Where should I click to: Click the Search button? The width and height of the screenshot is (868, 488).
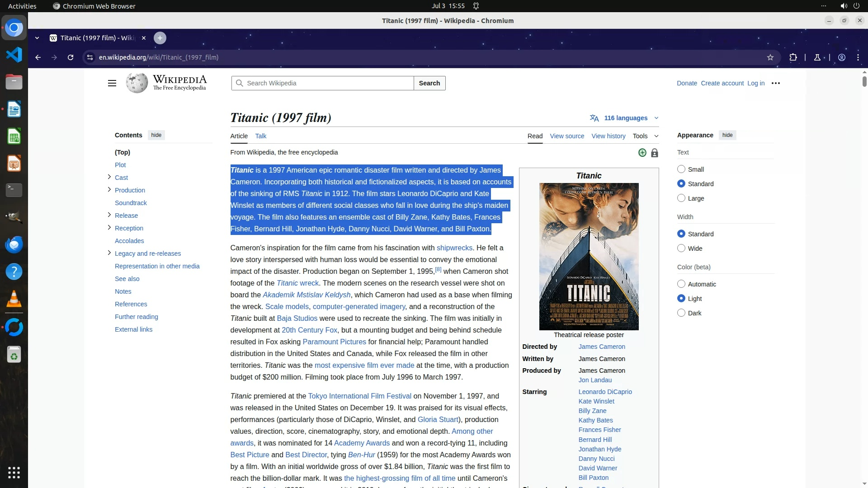pos(429,83)
